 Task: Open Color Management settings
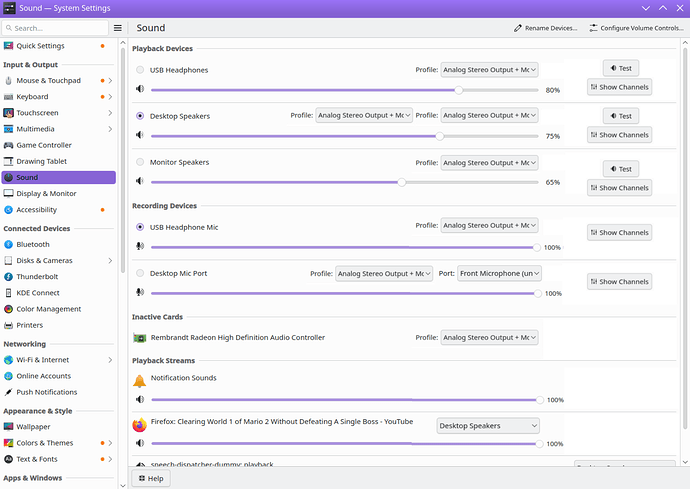click(x=58, y=309)
